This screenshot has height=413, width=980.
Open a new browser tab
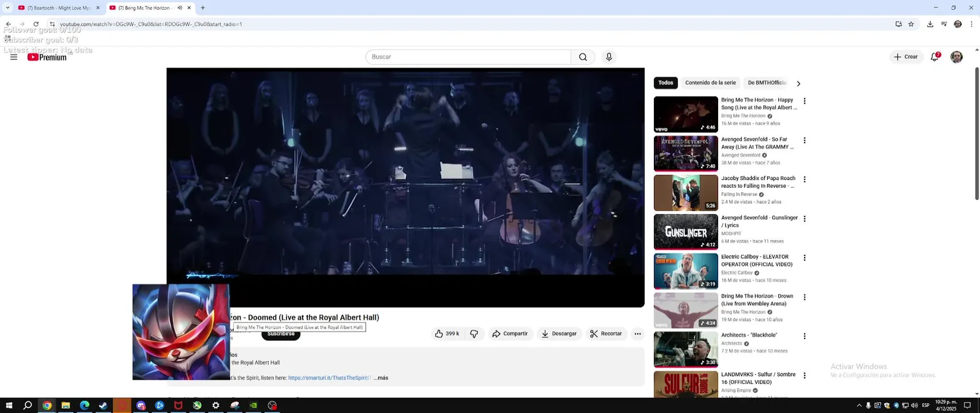coord(202,7)
